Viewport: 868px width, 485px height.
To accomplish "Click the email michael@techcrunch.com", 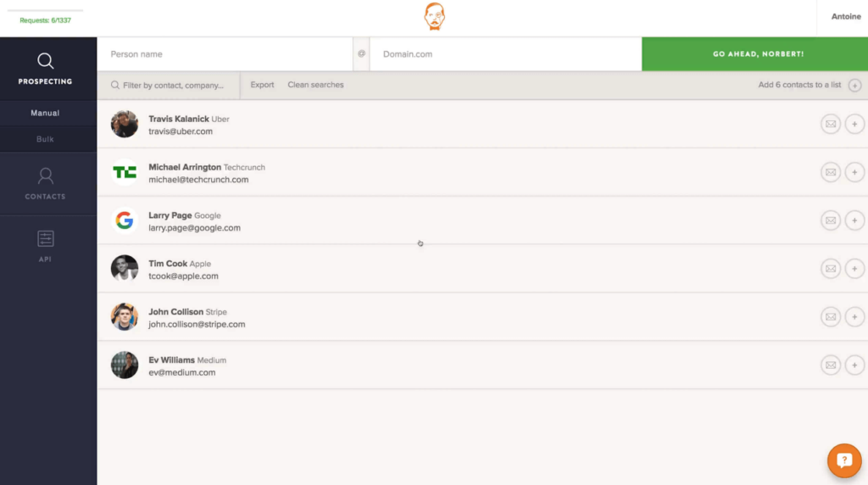I will [x=198, y=180].
